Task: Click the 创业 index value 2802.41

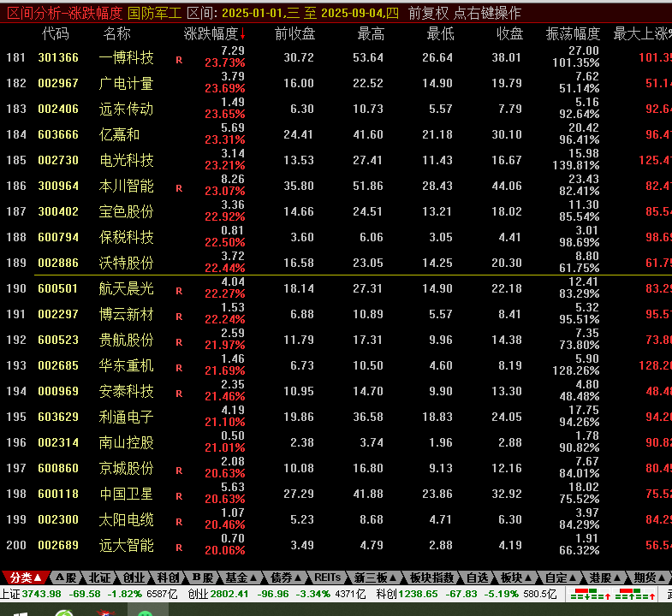Action: click(x=229, y=594)
